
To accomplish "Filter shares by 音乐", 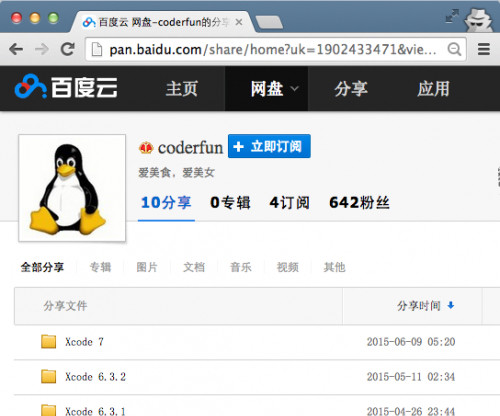I will (x=241, y=267).
